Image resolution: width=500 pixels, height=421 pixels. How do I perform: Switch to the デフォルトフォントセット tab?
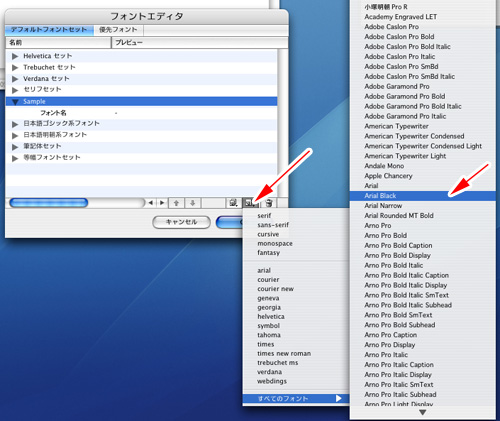point(49,30)
